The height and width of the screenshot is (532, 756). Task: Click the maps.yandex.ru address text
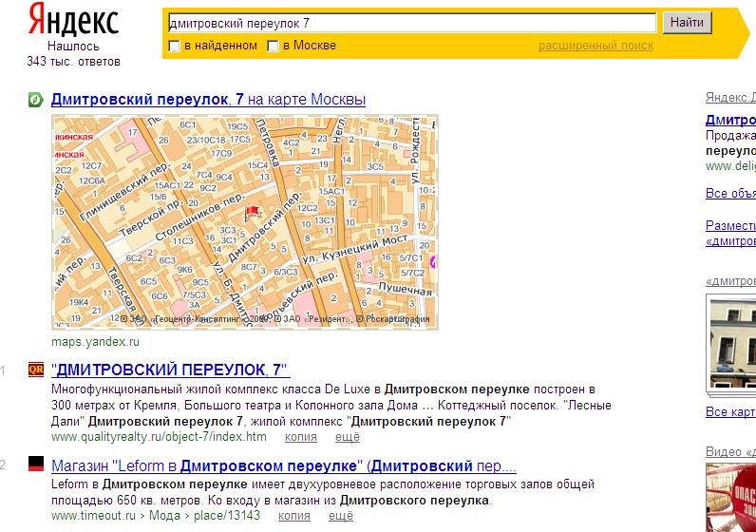(96, 341)
